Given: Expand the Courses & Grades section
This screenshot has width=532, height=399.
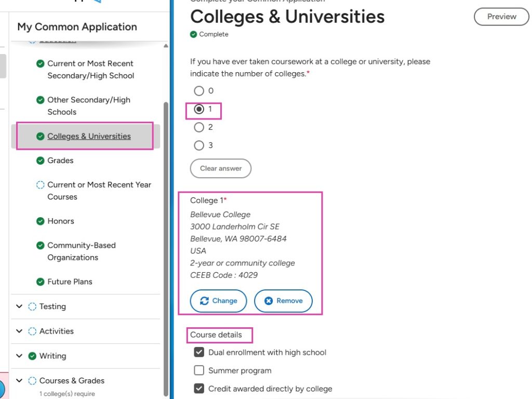Looking at the screenshot, I should 19,381.
